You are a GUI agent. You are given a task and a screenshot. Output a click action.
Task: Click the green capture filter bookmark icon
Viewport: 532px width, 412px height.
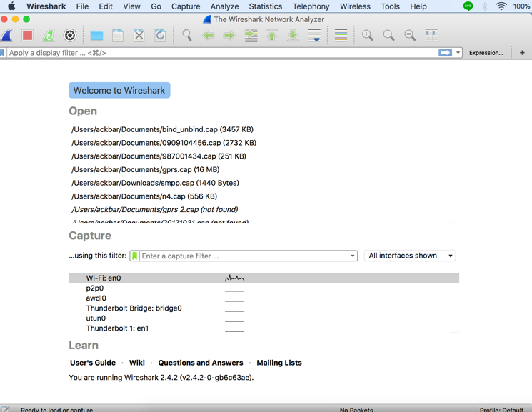pyautogui.click(x=135, y=256)
